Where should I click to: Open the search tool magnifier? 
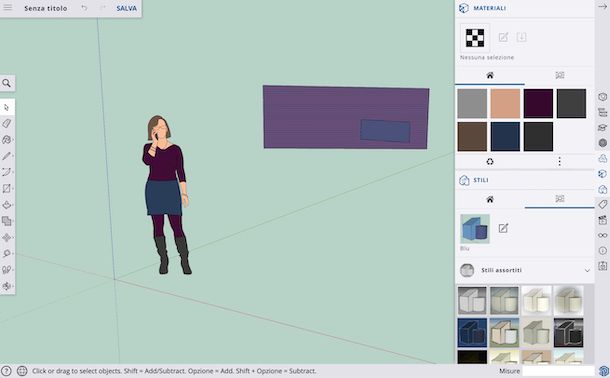tap(7, 83)
